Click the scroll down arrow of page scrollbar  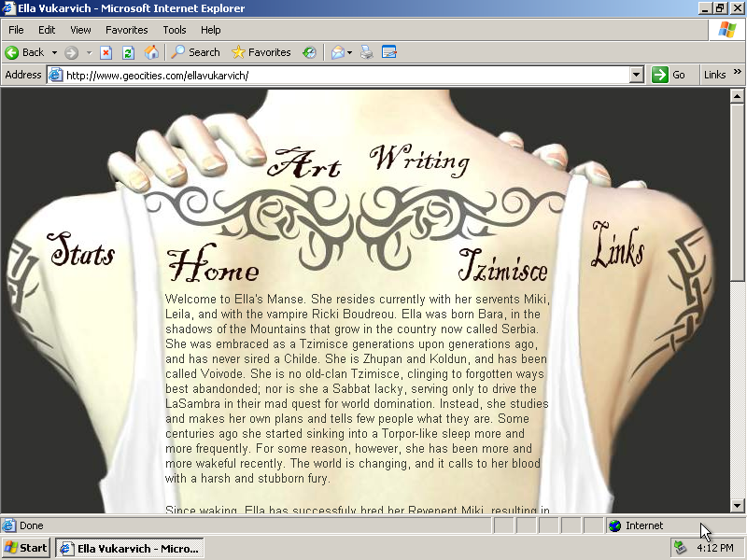click(737, 506)
